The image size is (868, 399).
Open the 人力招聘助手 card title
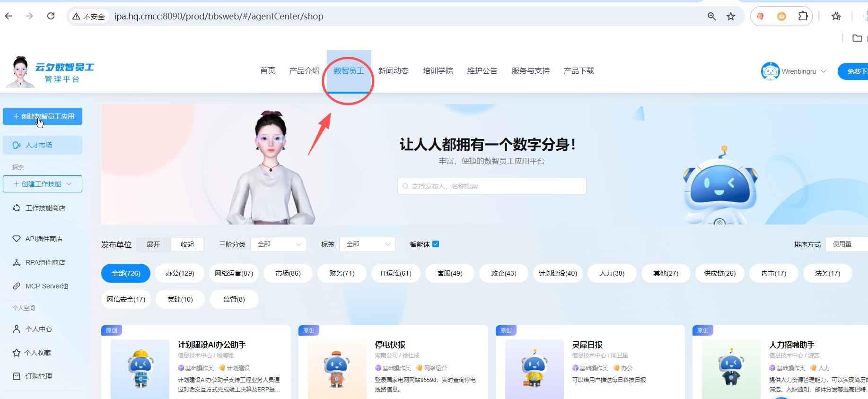click(x=792, y=345)
